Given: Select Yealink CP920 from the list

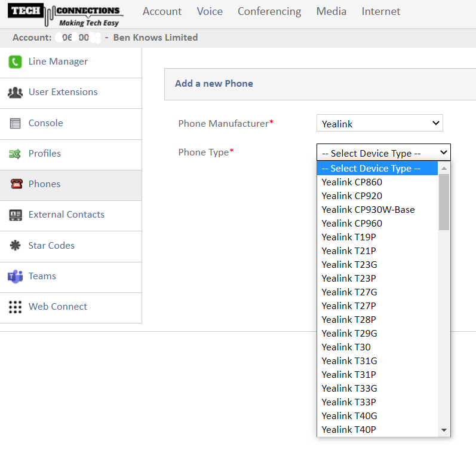Looking at the screenshot, I should 377,196.
